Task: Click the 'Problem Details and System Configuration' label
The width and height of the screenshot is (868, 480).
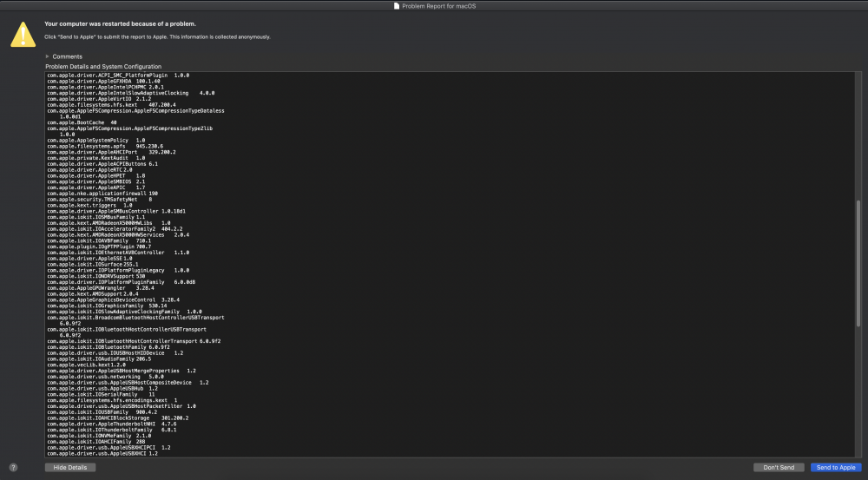Action: [103, 67]
